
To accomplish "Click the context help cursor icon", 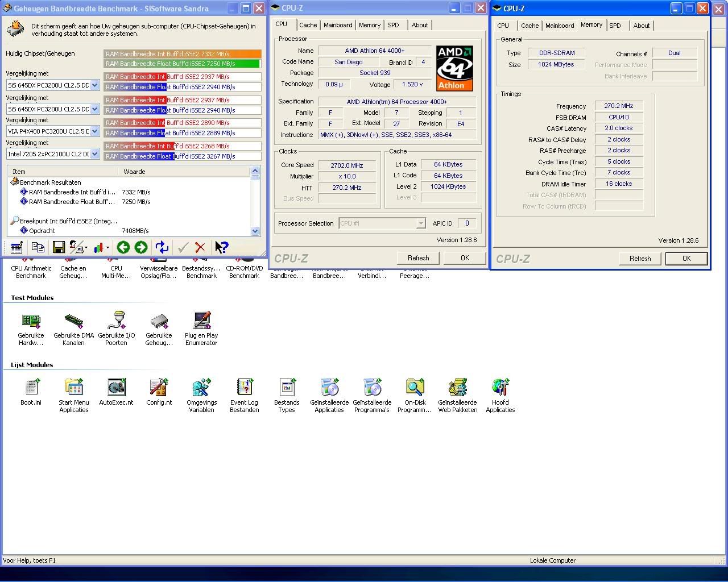I will 221,247.
